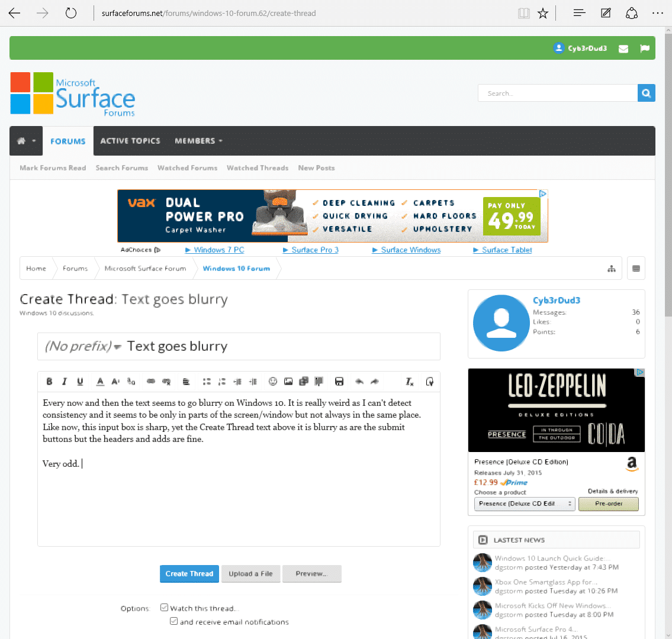This screenshot has width=672, height=639.
Task: Make a web note in Edge
Action: (606, 13)
